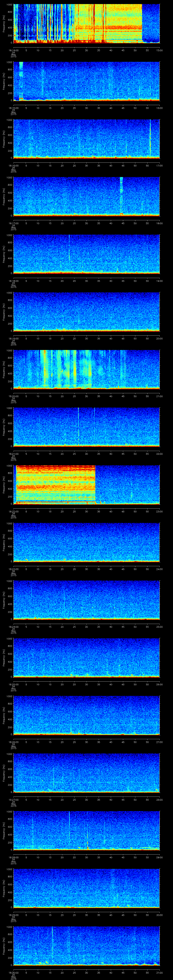Click the 18:27:00 spectrogram plot
Image resolution: width=173 pixels, height=980 pixels.
tap(87, 773)
